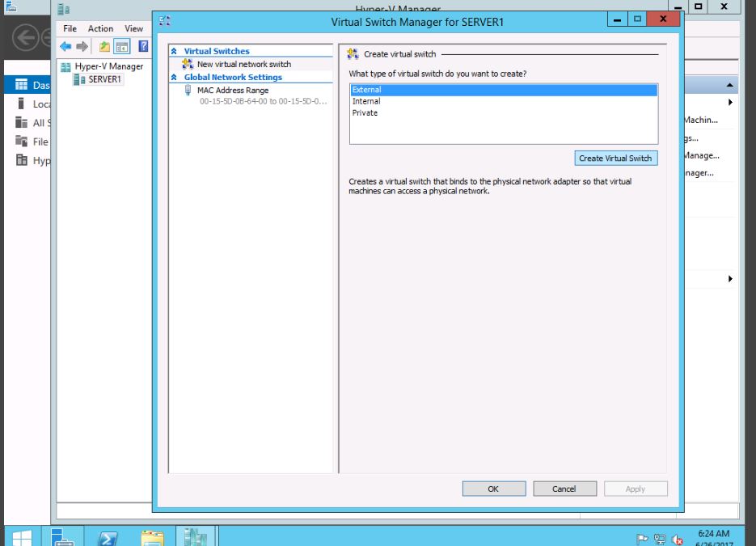Close the Hyper-V Manager window
Screen dimensions: 756x546
point(724,6)
